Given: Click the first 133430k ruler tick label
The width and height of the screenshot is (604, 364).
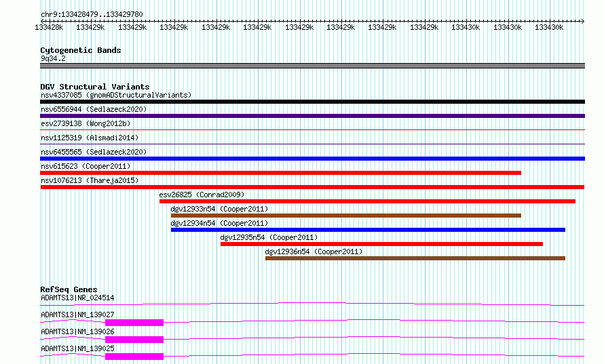Looking at the screenshot, I should (466, 27).
